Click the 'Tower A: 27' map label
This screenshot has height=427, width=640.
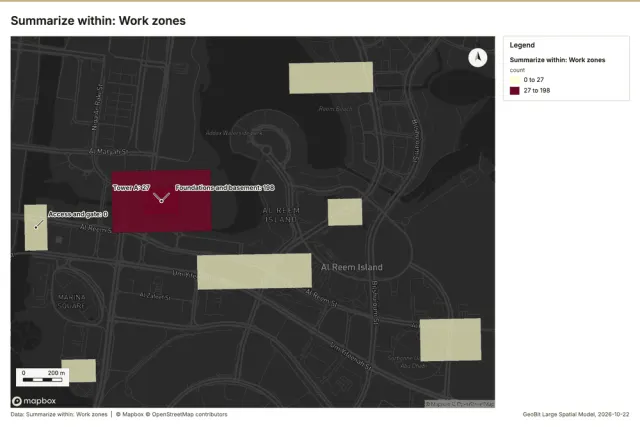[x=131, y=188]
